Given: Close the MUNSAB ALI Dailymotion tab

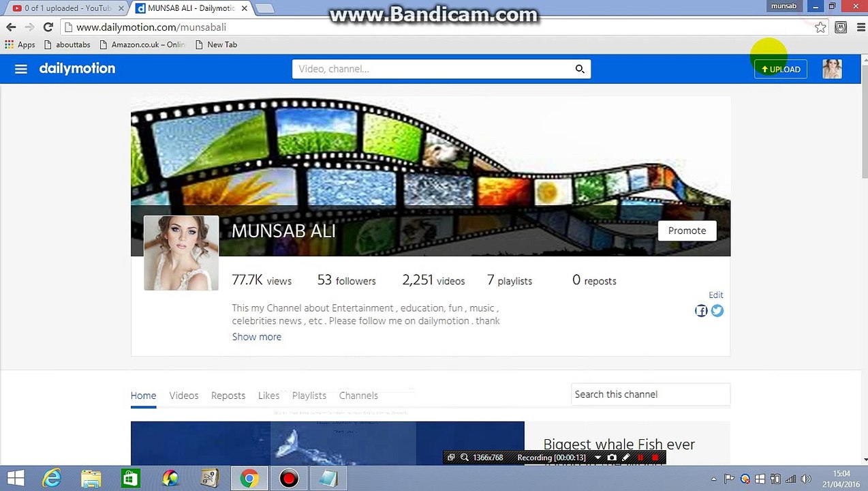Looking at the screenshot, I should click(x=244, y=8).
